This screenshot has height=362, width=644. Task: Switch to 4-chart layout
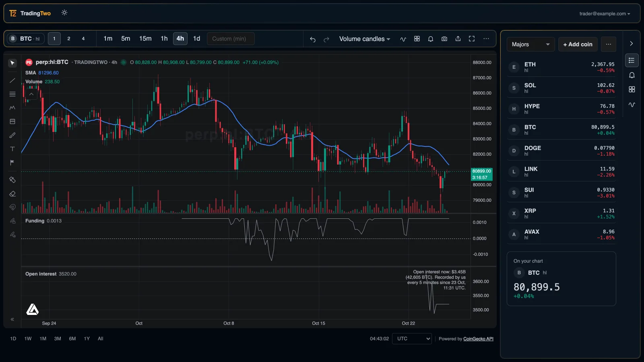83,39
